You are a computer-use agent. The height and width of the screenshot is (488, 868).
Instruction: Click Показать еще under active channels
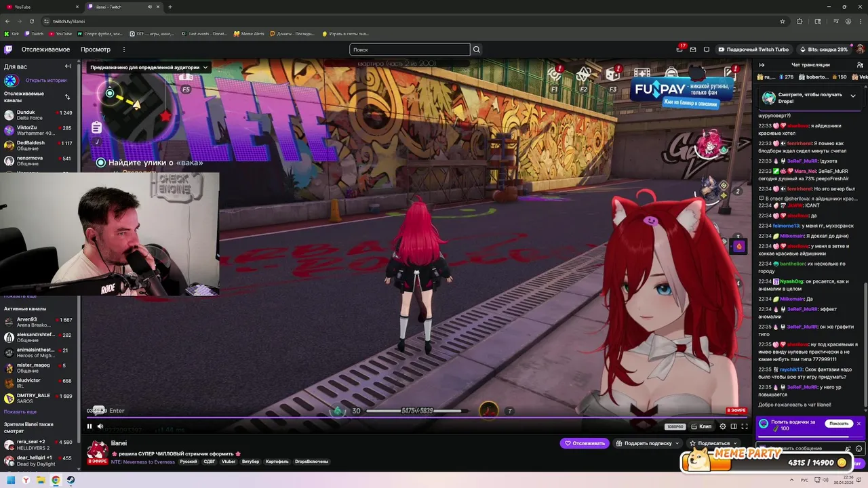[20, 411]
